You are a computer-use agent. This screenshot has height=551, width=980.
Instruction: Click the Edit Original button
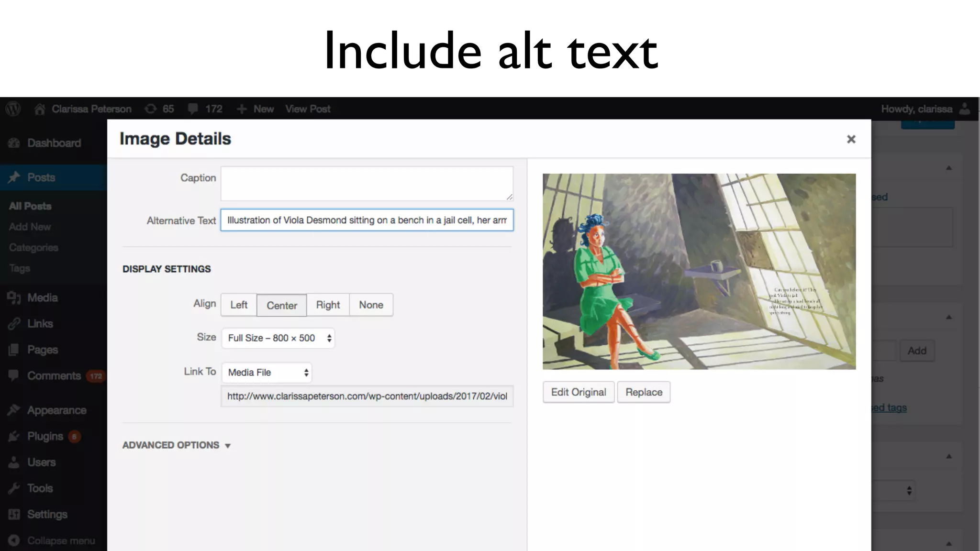[x=579, y=392]
